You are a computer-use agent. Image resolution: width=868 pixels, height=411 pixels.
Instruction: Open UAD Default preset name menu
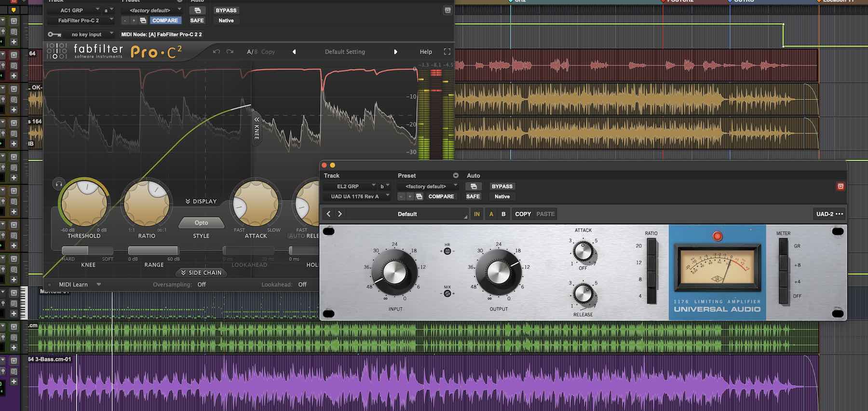[x=407, y=214]
